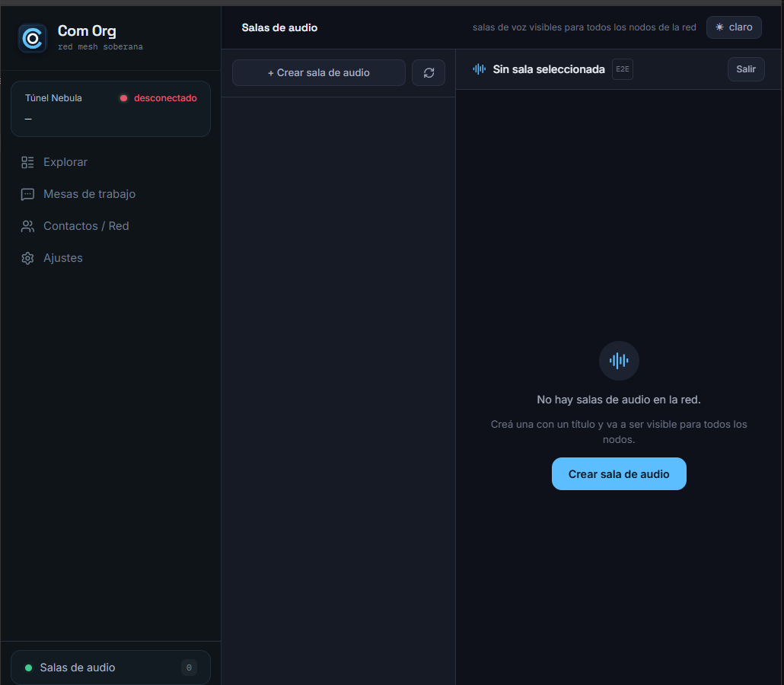The height and width of the screenshot is (685, 784).
Task: Click the Salir button
Action: click(746, 69)
